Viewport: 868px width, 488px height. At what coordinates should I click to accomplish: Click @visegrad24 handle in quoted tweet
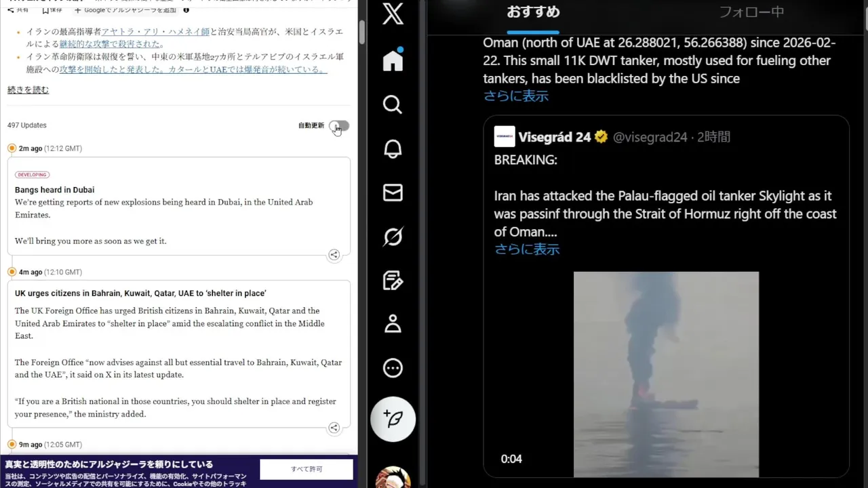tap(650, 137)
